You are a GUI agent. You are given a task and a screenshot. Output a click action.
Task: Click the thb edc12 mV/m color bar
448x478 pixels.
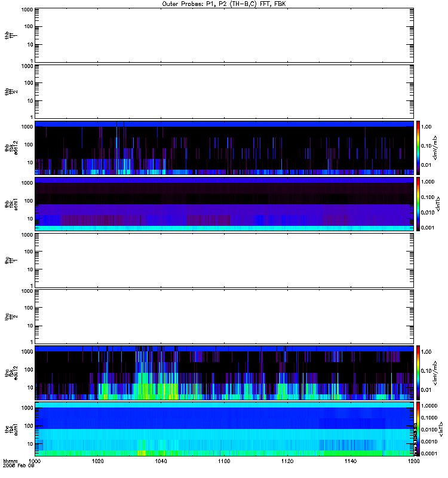(x=419, y=148)
